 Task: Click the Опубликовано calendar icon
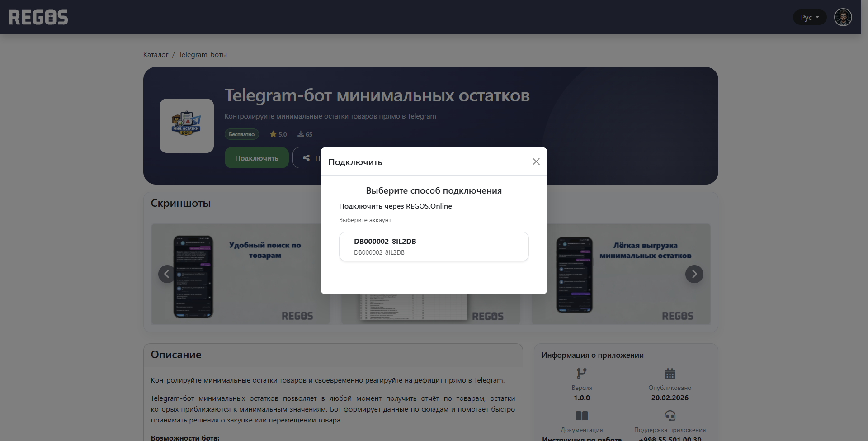point(670,374)
